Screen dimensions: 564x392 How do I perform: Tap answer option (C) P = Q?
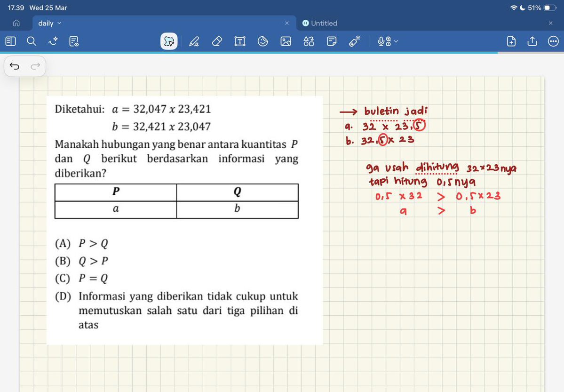[x=81, y=278]
